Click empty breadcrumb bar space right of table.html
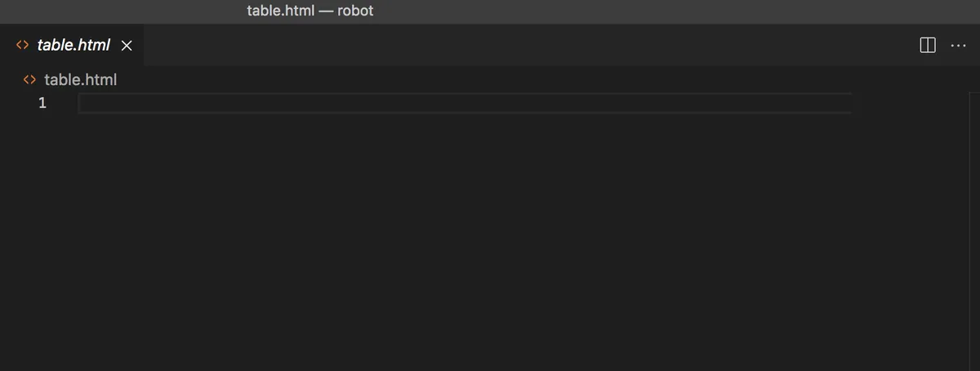This screenshot has height=371, width=980. [x=547, y=80]
